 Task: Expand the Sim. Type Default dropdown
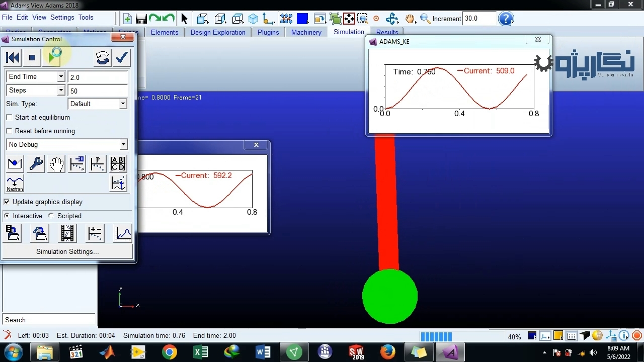[122, 104]
